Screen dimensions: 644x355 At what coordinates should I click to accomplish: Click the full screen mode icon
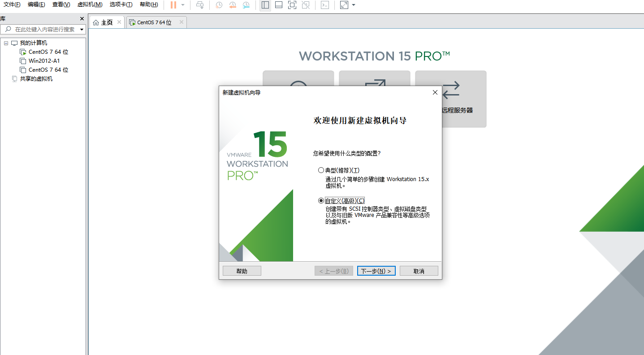coord(292,5)
